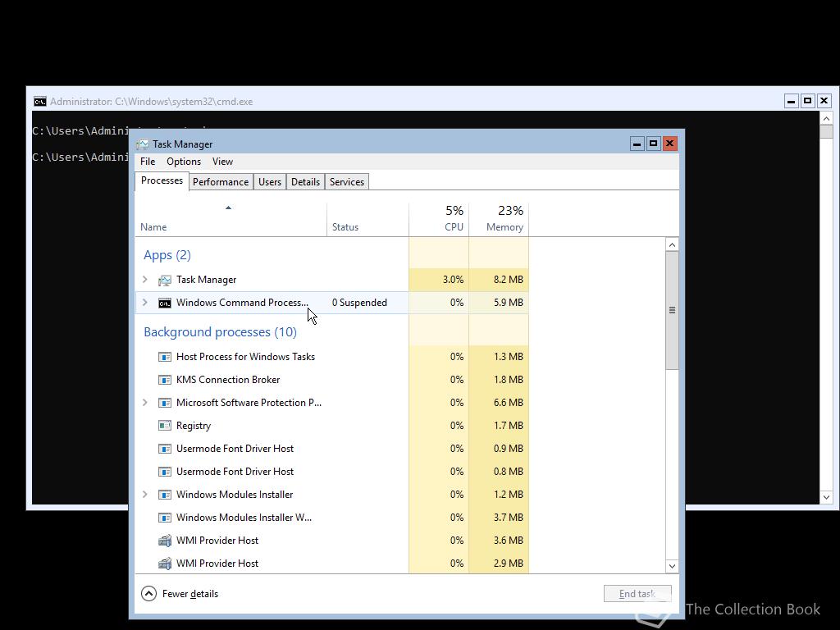Close the Task Manager window
The image size is (840, 630).
coord(669,144)
